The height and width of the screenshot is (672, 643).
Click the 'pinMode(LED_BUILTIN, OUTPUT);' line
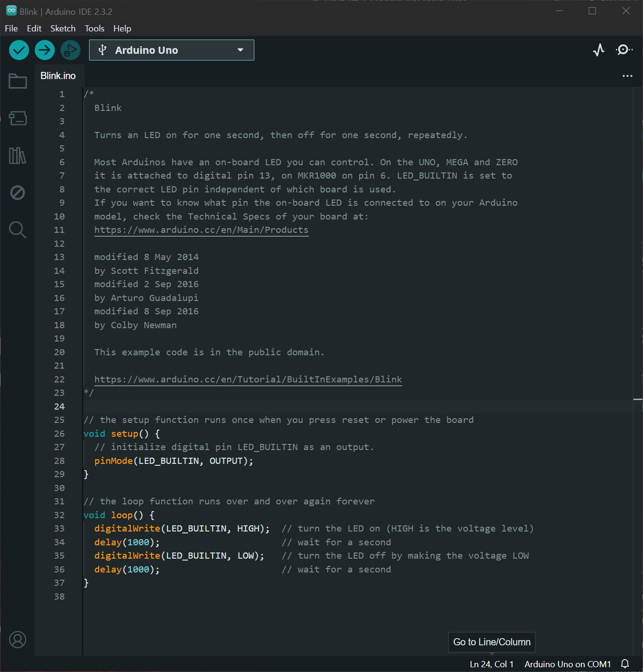174,461
